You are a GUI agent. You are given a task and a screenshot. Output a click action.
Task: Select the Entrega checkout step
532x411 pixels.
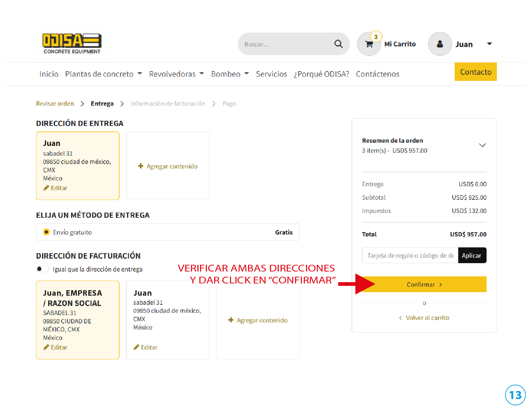[x=102, y=103]
